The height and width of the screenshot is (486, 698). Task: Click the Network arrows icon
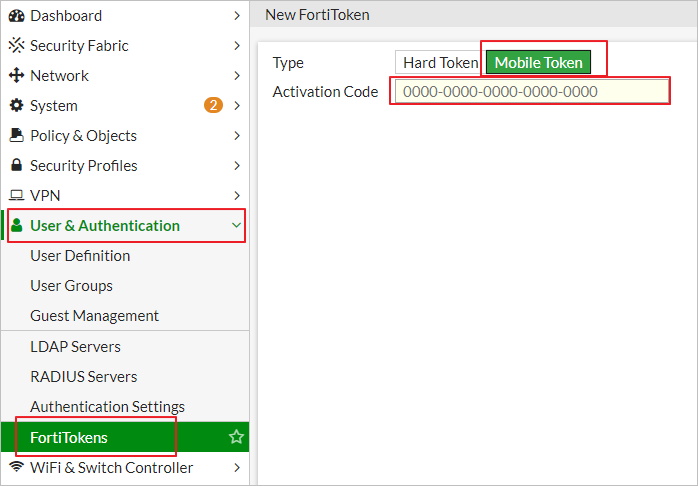coord(16,76)
